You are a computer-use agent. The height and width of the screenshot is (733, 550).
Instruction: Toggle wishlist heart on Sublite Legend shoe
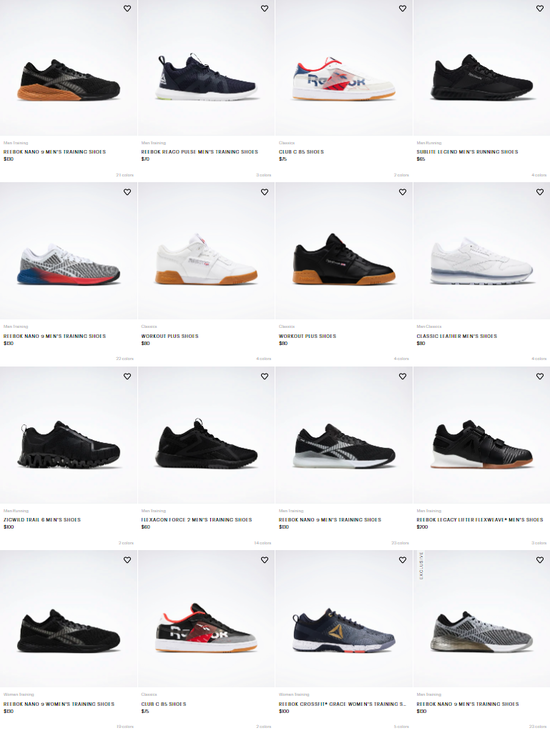[540, 8]
